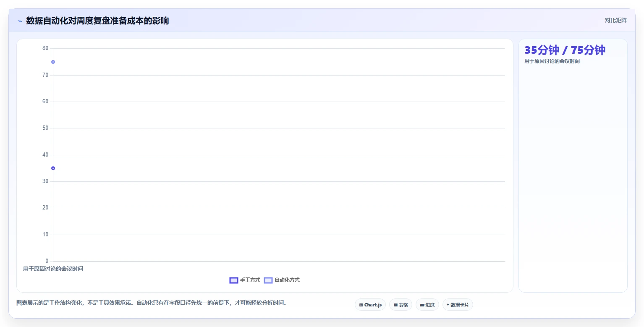Click the x-axis label 用于原因讨论的会议时间
The image size is (644, 327).
tap(53, 269)
